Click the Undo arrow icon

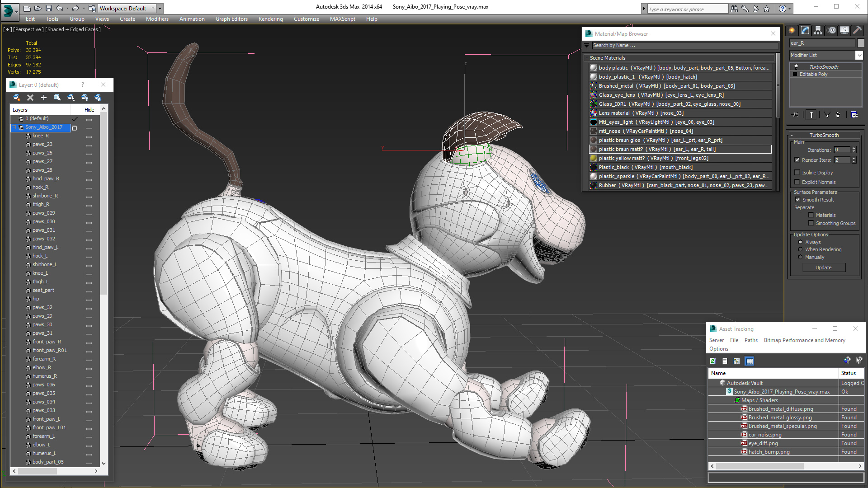(59, 8)
